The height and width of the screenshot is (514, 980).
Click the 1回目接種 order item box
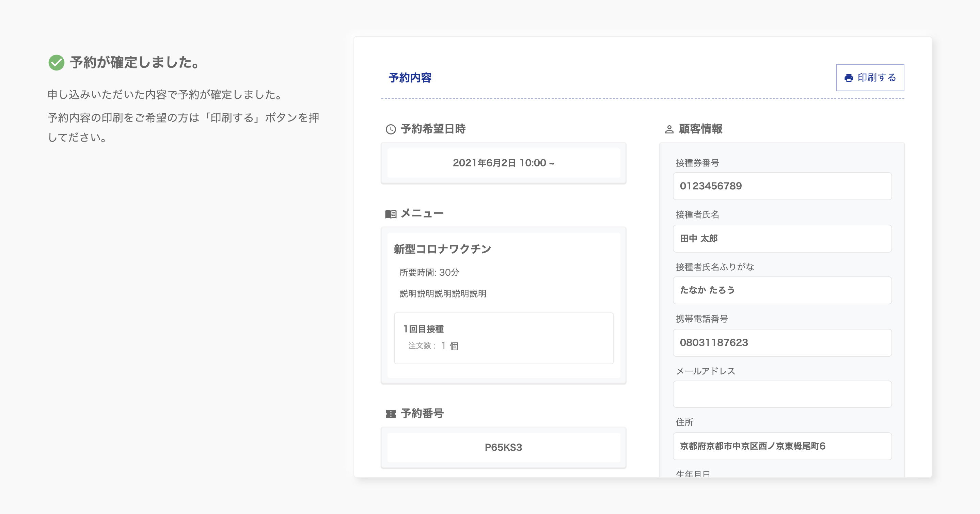pyautogui.click(x=503, y=338)
